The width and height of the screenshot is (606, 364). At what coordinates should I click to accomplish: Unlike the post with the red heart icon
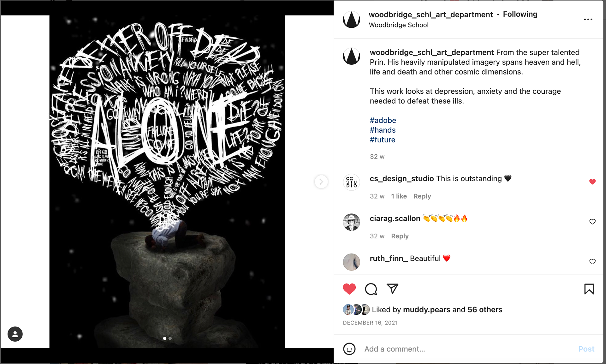(349, 289)
